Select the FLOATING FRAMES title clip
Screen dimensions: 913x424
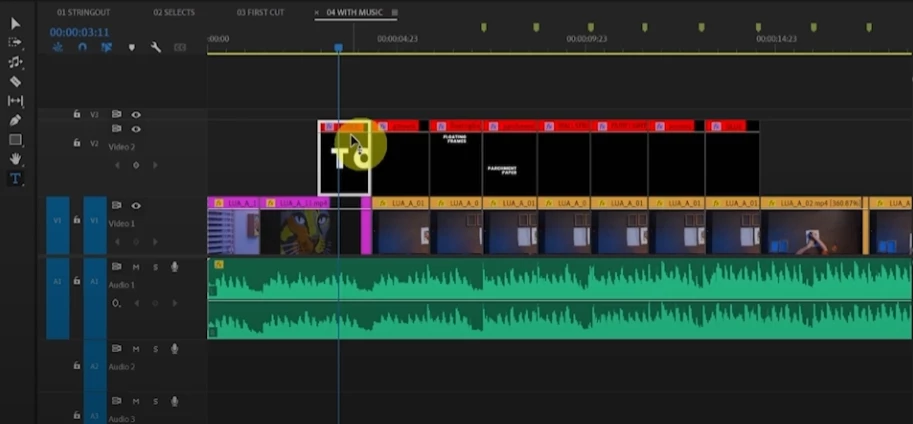(456, 158)
